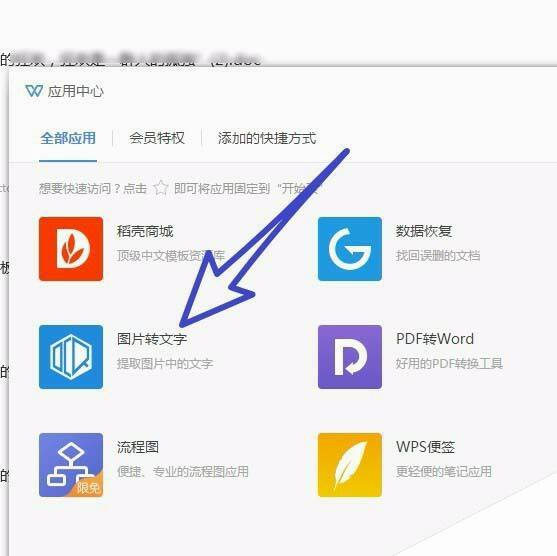Click the 提取图片中的文字 description
Image resolution: width=557 pixels, height=556 pixels.
(165, 363)
